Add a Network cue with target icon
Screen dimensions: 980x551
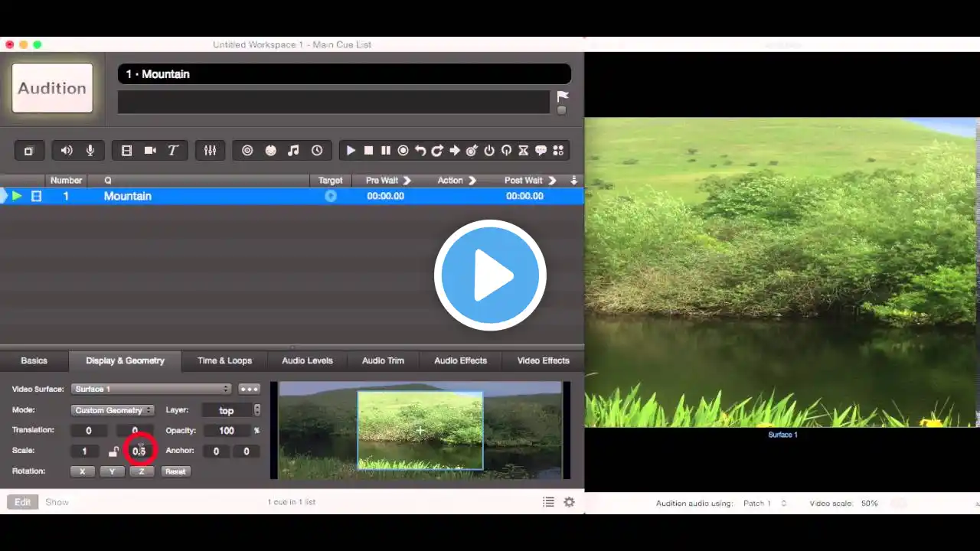247,151
